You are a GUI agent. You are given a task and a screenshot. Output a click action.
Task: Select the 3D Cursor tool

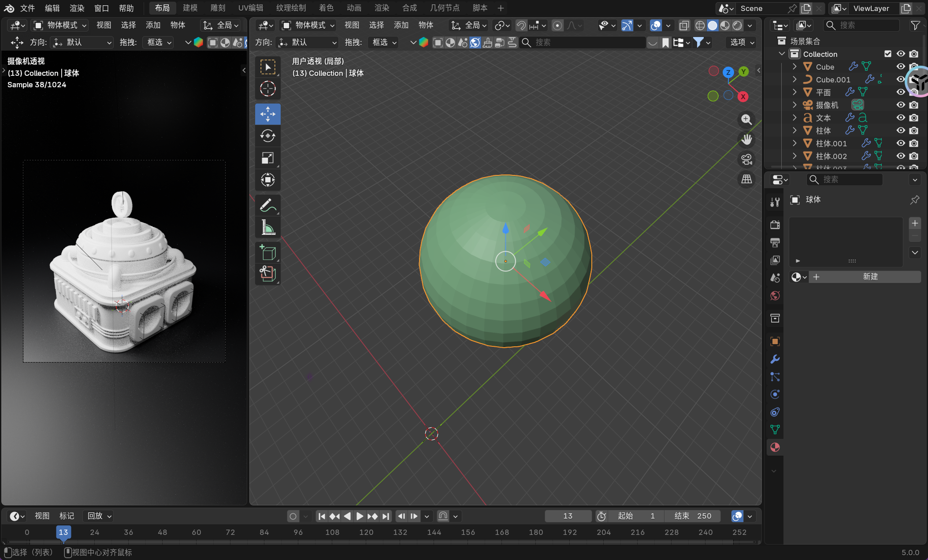click(x=267, y=89)
